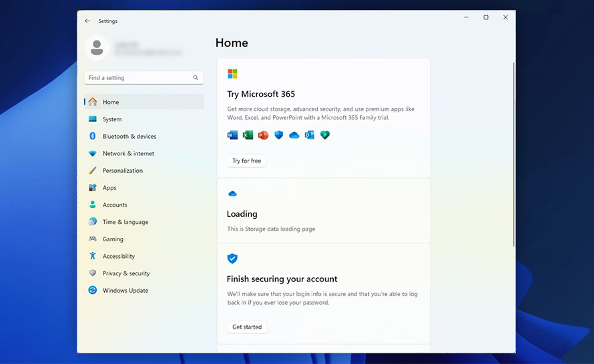Click the Try for free button

[247, 161]
